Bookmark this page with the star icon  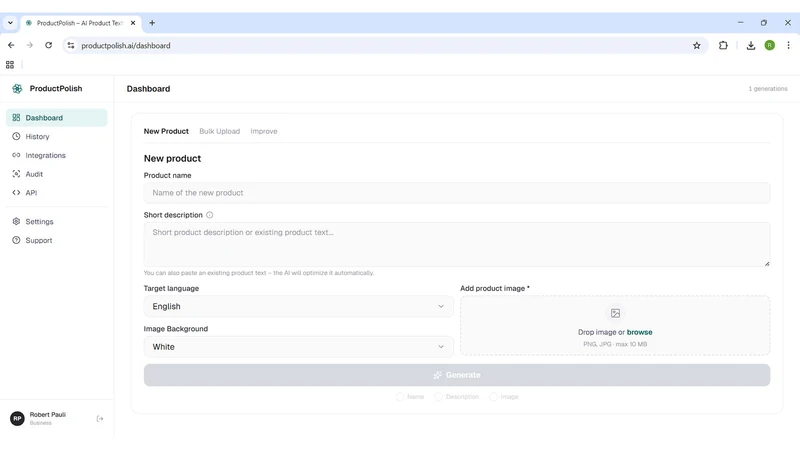(x=696, y=45)
